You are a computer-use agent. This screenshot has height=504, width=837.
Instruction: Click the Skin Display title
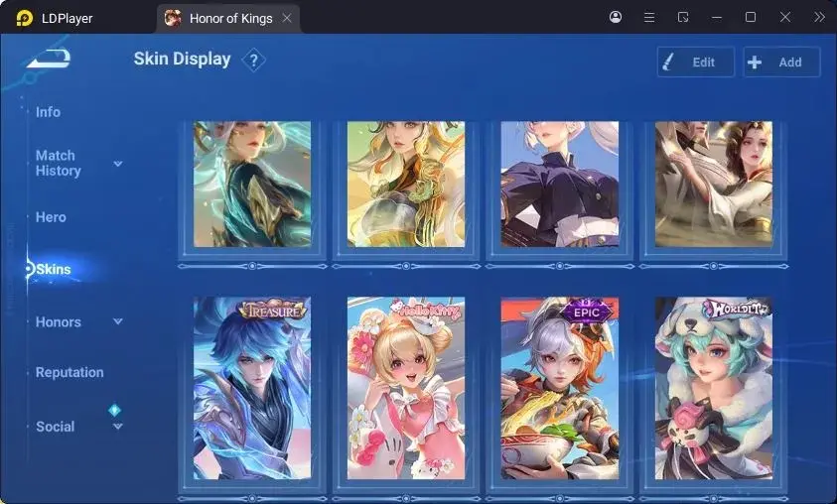[x=182, y=59]
